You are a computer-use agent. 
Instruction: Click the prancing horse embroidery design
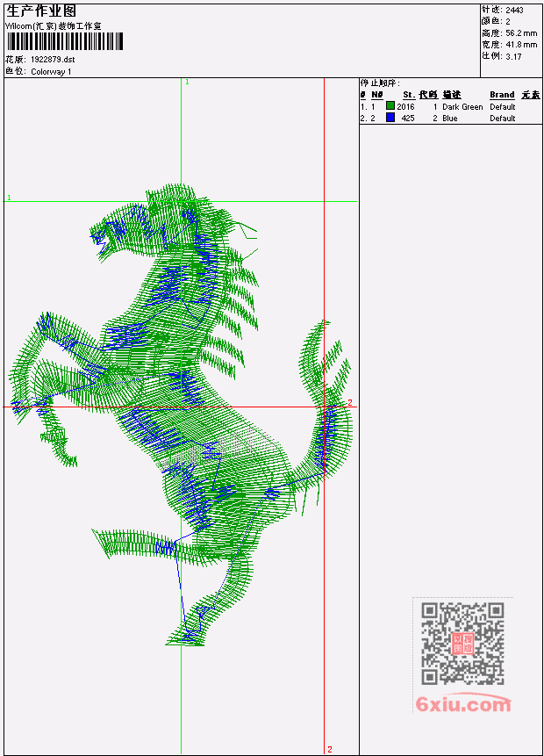(x=181, y=414)
